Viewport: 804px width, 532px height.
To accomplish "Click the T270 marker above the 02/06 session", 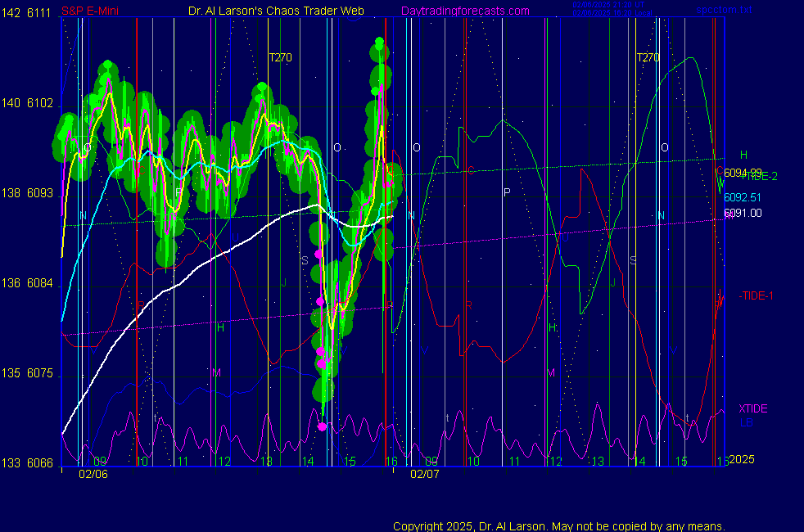I will pos(281,57).
